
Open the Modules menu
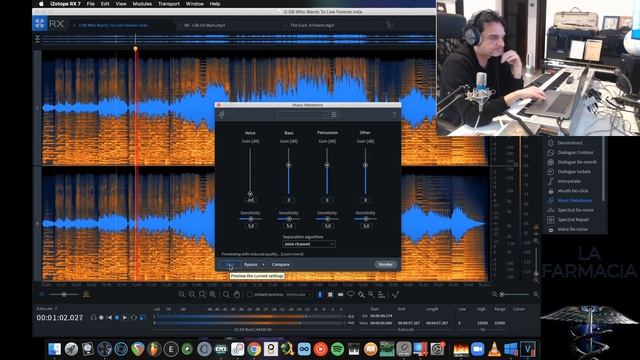(142, 4)
